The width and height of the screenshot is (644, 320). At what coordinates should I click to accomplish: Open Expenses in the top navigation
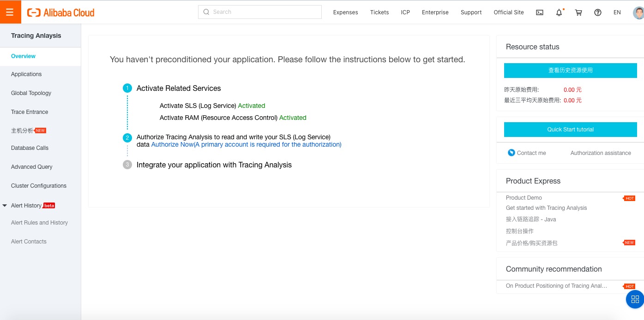[x=345, y=12]
